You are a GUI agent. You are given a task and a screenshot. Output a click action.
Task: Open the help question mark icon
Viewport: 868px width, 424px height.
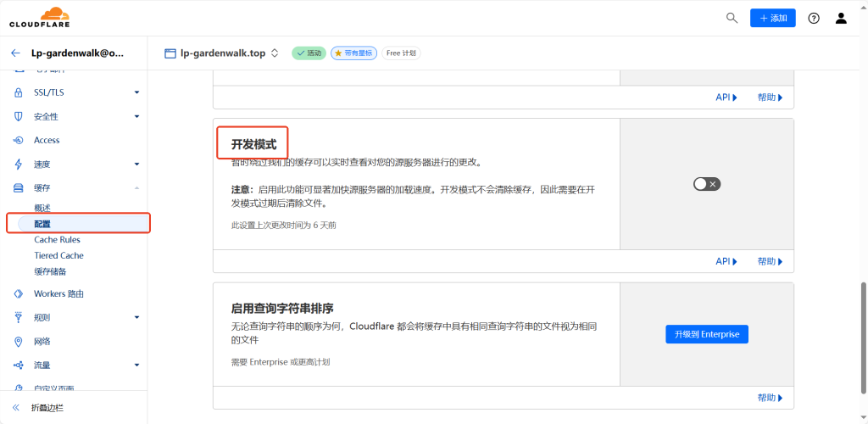pos(813,19)
